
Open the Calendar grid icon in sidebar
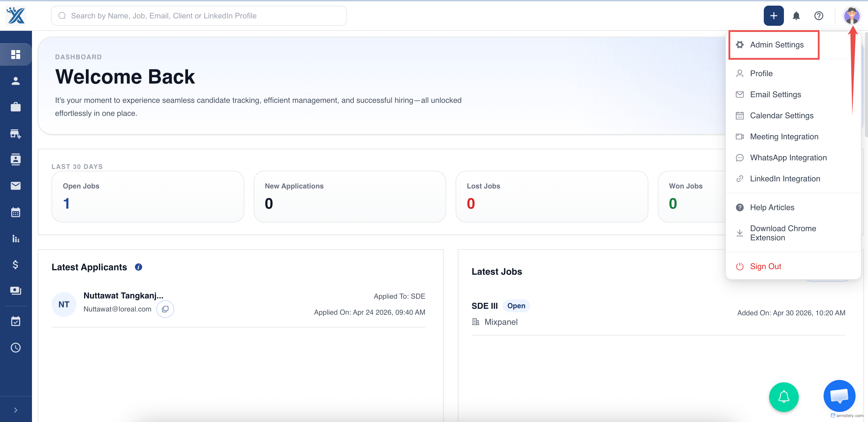[15, 212]
